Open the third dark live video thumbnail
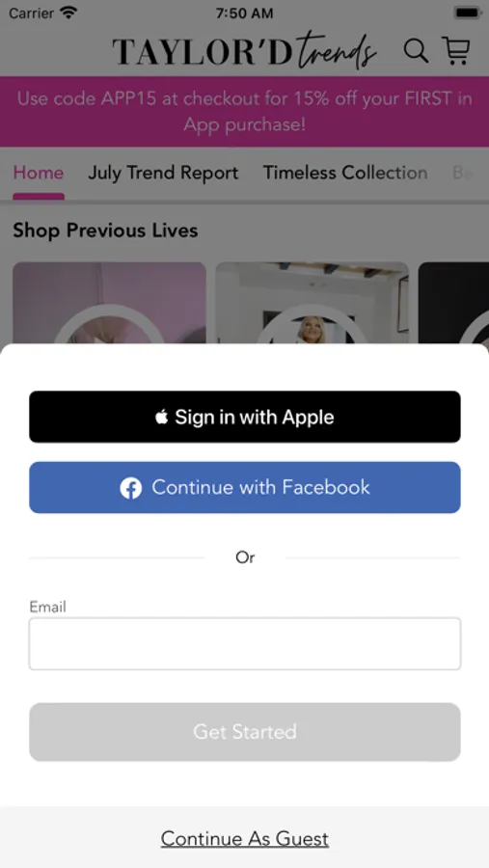 pyautogui.click(x=453, y=303)
